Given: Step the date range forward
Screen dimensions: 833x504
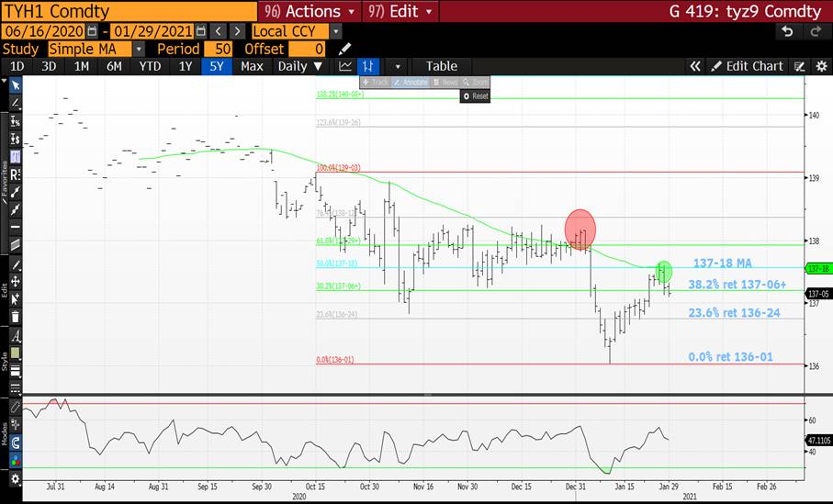Looking at the screenshot, I should [x=238, y=31].
